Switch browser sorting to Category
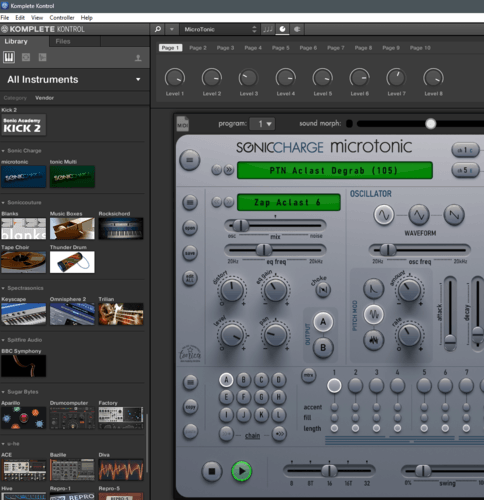This screenshot has height=500, width=484. (15, 98)
